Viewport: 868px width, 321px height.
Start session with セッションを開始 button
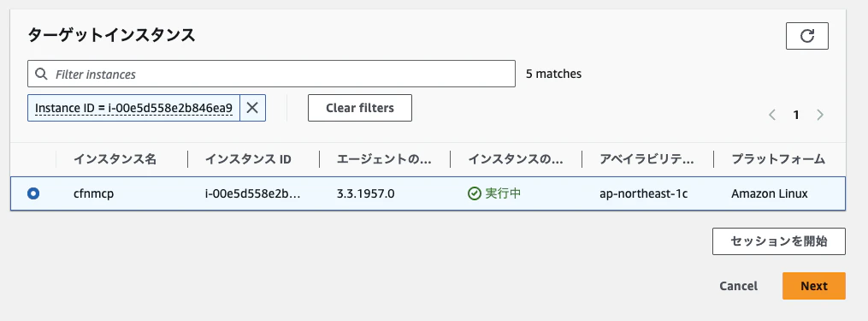click(779, 241)
